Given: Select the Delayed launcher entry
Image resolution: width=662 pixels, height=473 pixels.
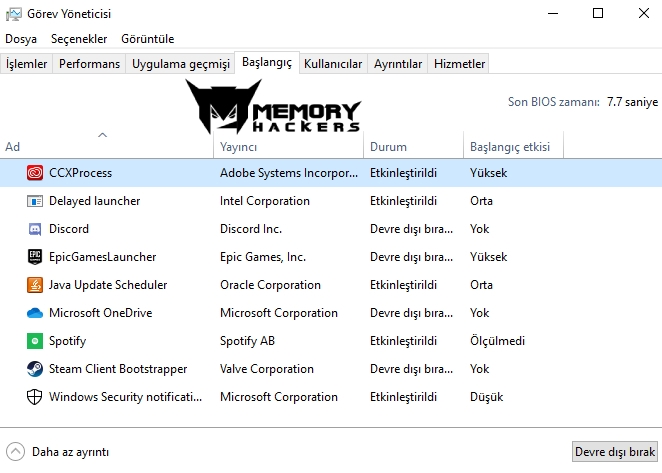Looking at the screenshot, I should point(95,201).
